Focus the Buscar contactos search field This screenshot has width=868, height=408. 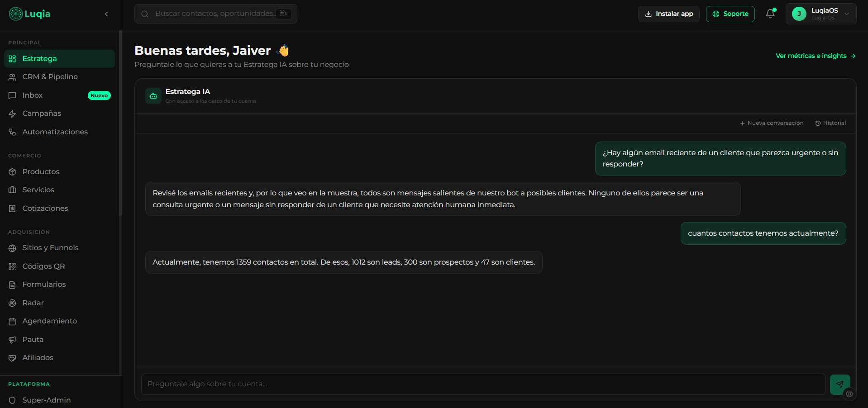coord(216,14)
